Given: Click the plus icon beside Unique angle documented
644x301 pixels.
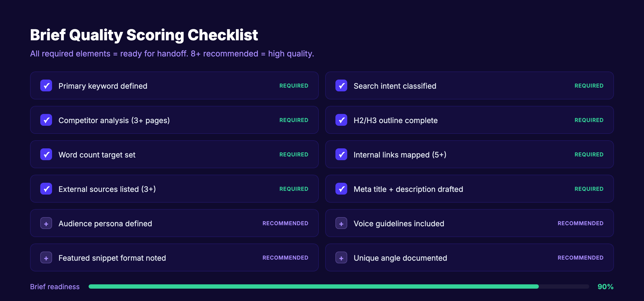Looking at the screenshot, I should pos(341,258).
